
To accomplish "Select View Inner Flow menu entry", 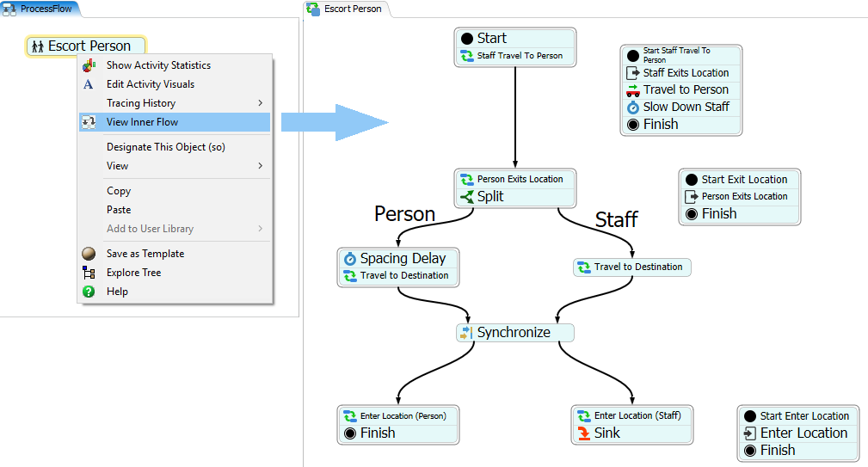I will pos(142,122).
